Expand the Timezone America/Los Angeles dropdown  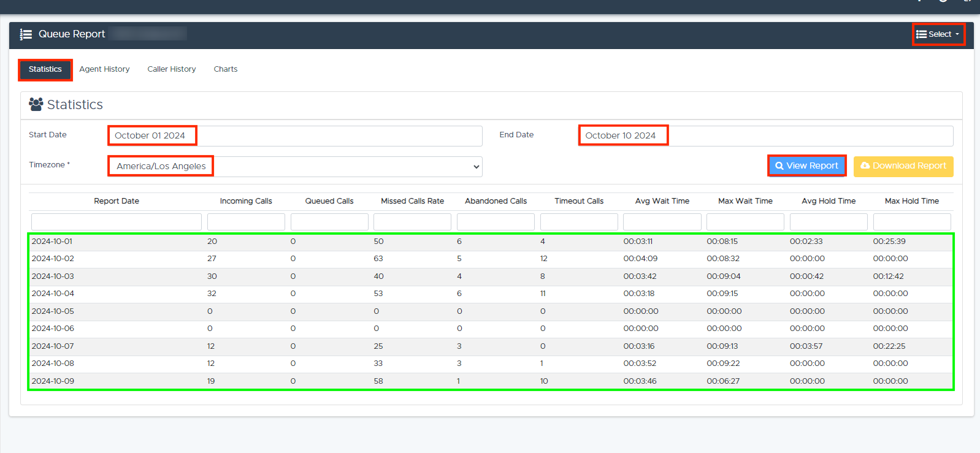click(x=294, y=167)
